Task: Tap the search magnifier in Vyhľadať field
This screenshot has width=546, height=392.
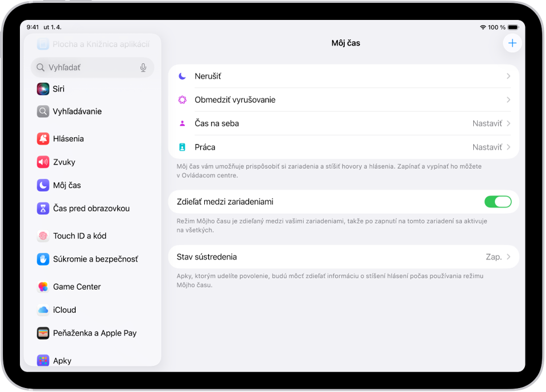Action: click(x=40, y=68)
